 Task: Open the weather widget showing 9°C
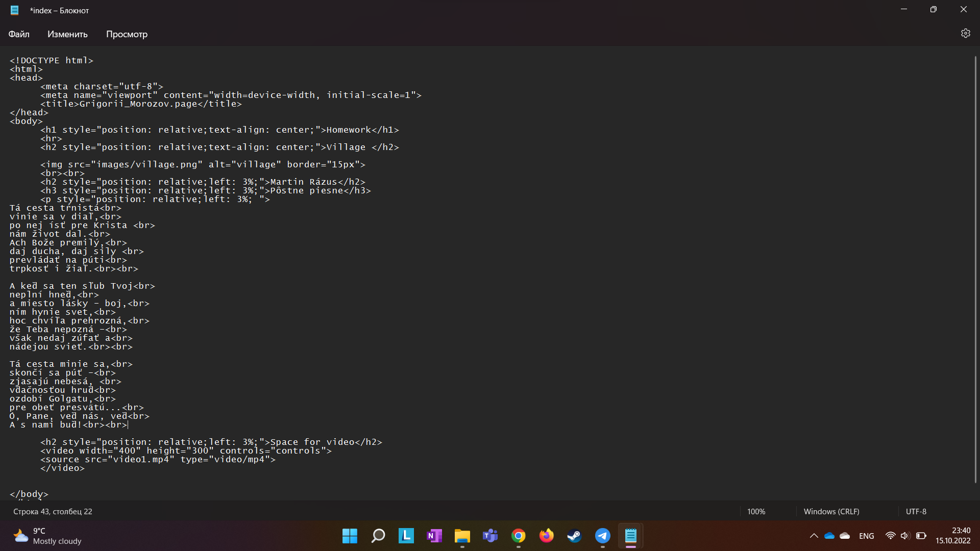(x=47, y=536)
